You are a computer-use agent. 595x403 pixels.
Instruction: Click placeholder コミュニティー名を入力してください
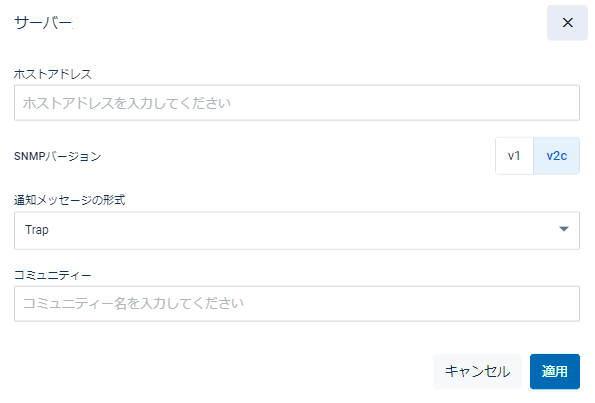click(133, 304)
